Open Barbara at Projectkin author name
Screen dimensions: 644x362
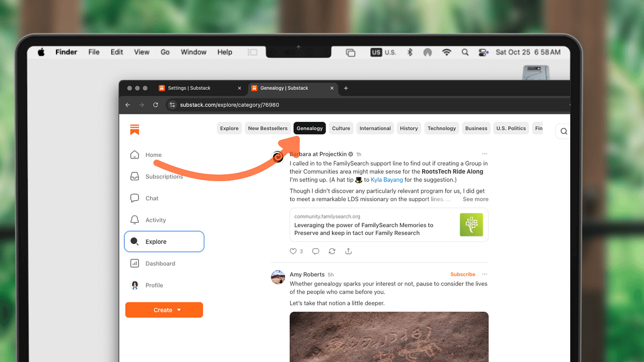coord(318,154)
